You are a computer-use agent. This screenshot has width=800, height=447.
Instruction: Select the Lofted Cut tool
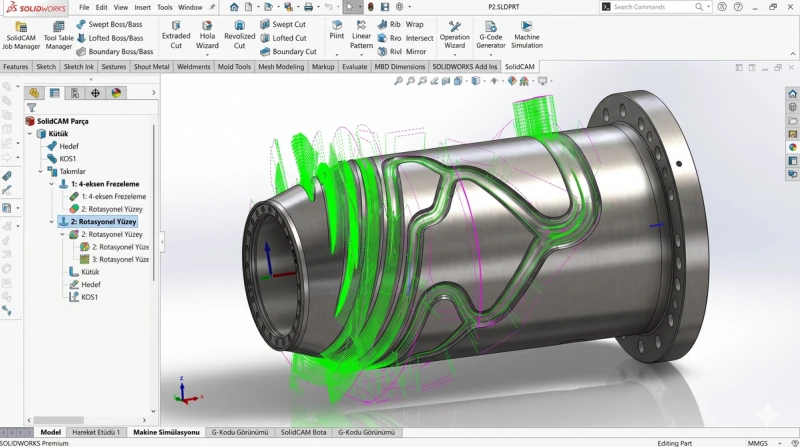[284, 38]
